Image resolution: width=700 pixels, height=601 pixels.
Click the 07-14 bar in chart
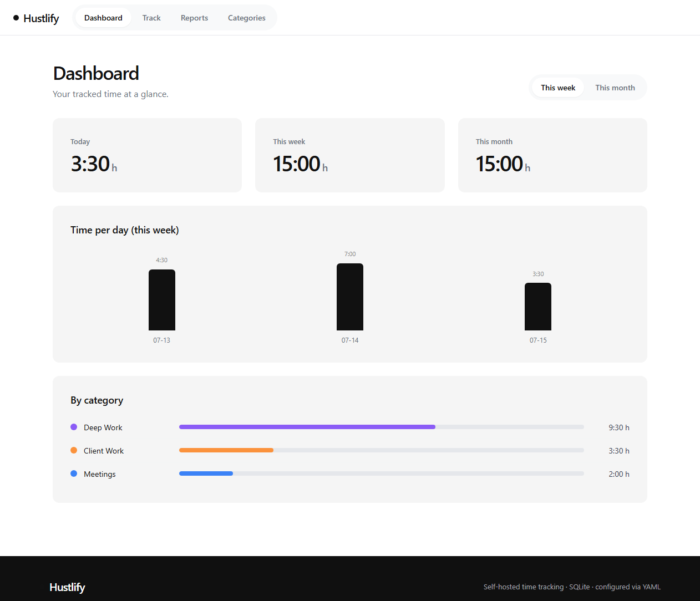[350, 297]
